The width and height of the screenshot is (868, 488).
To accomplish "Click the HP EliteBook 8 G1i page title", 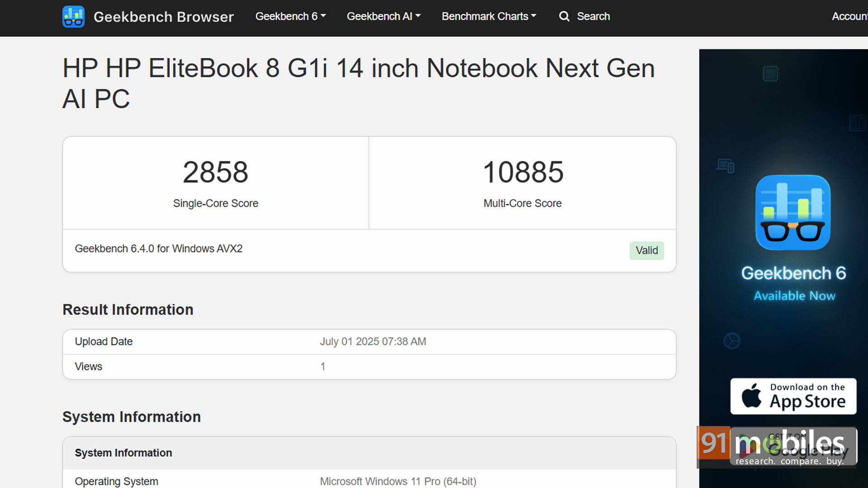I will tap(359, 84).
